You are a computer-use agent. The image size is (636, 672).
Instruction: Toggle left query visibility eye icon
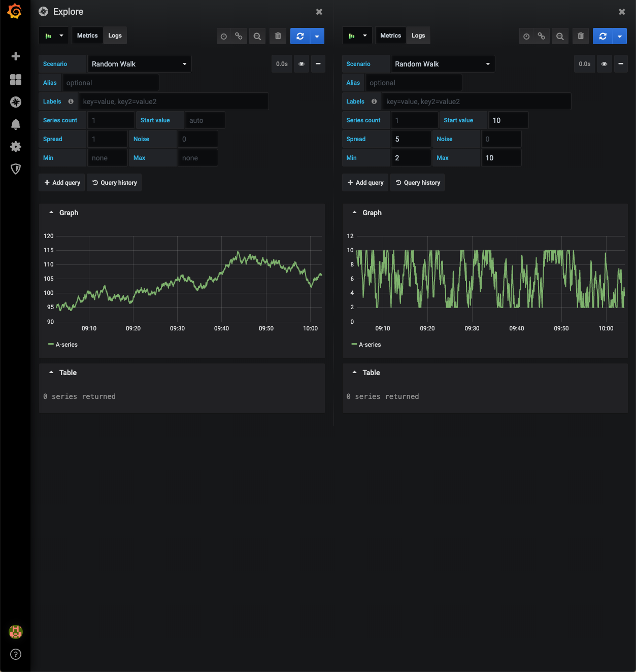pyautogui.click(x=302, y=64)
